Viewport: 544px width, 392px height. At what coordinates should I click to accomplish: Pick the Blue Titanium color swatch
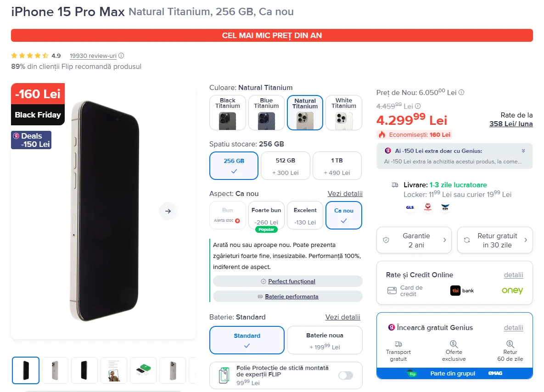click(266, 113)
